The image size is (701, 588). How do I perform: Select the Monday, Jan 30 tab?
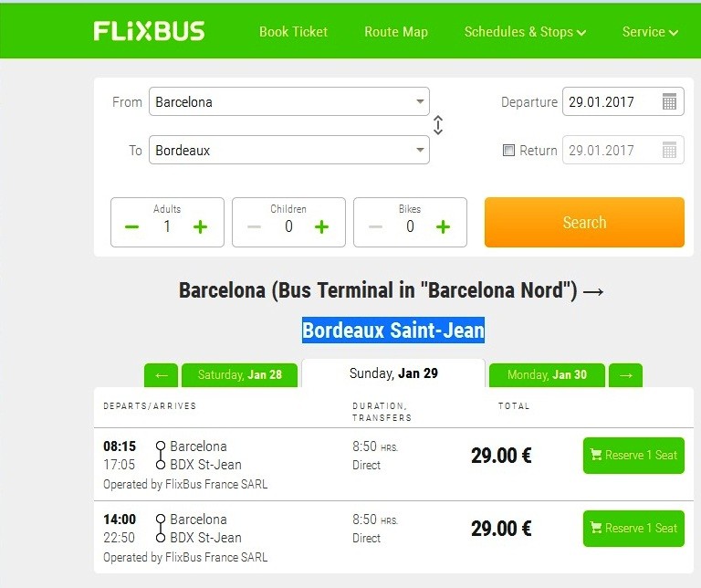coord(547,375)
